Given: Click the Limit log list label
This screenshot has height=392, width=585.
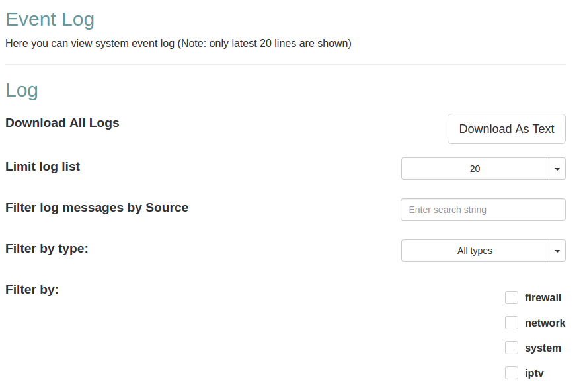Looking at the screenshot, I should 42,167.
